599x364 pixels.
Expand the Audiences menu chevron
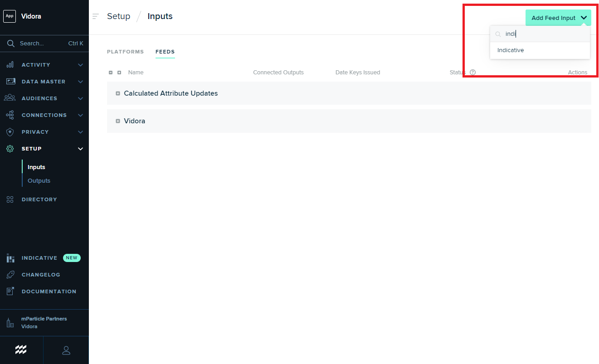tap(80, 98)
